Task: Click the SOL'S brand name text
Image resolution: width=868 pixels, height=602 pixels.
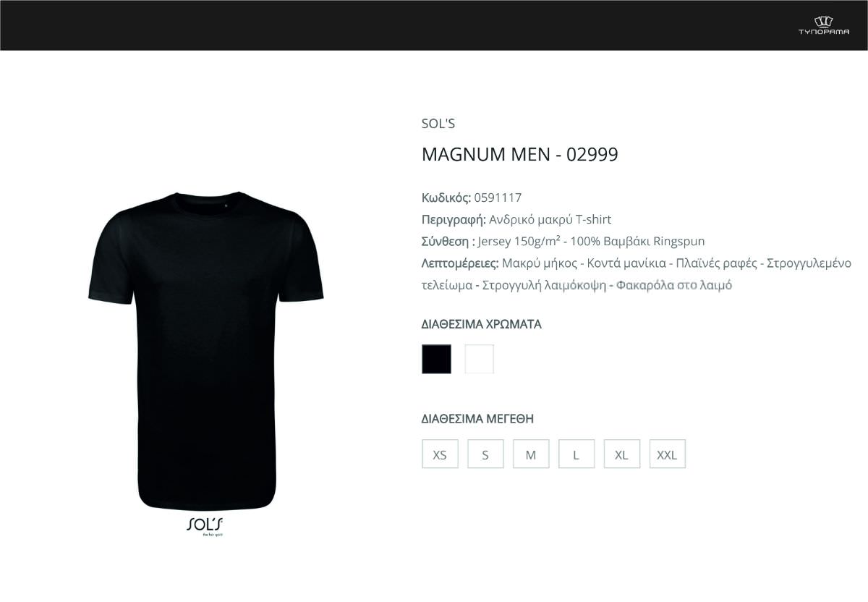Action: [x=438, y=124]
